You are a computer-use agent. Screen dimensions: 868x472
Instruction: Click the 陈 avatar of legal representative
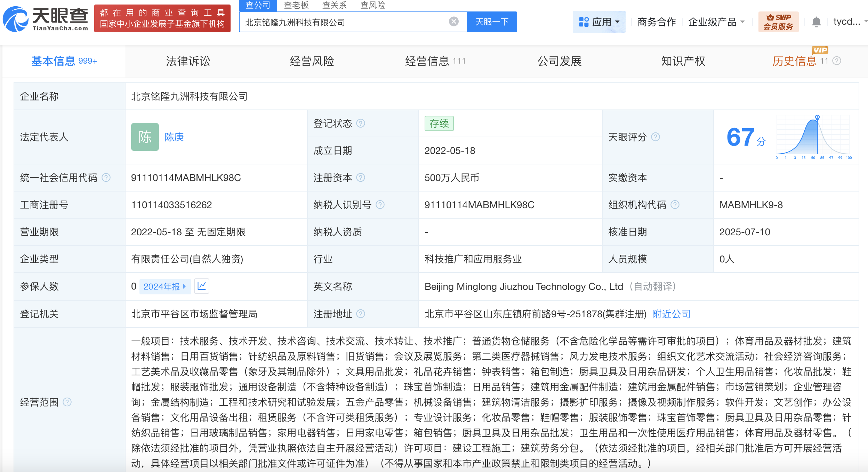tap(145, 137)
